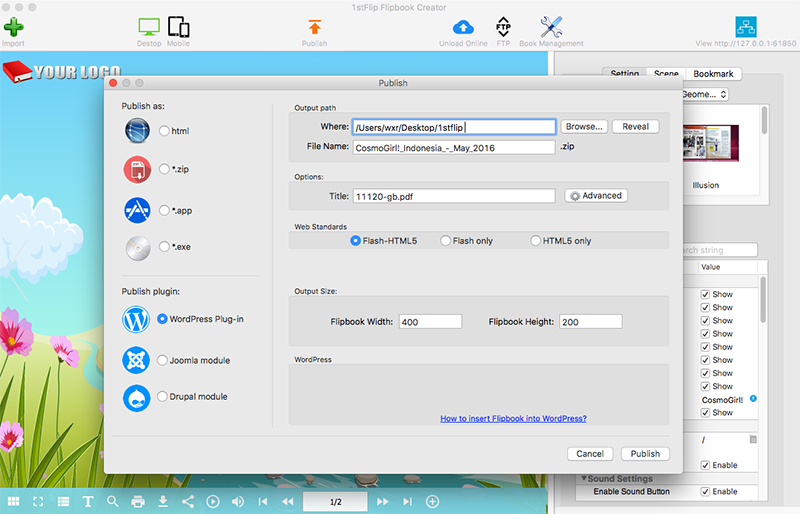Click the Flipbook Height field

pos(591,322)
